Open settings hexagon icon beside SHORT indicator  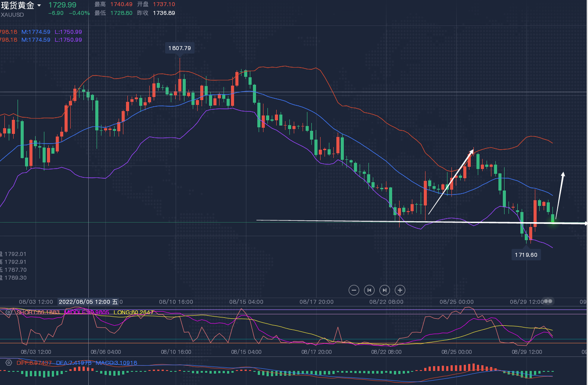(8, 312)
